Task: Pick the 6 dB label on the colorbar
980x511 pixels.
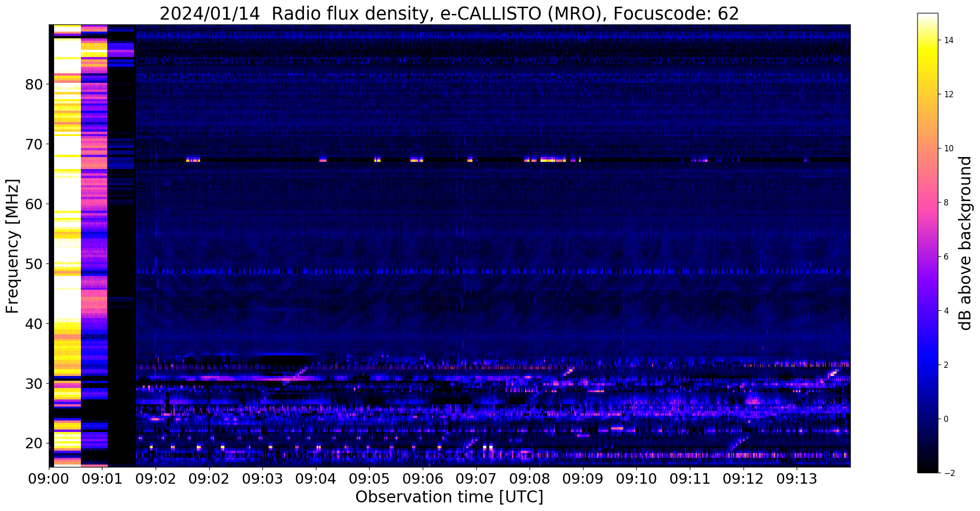Action: tap(946, 257)
